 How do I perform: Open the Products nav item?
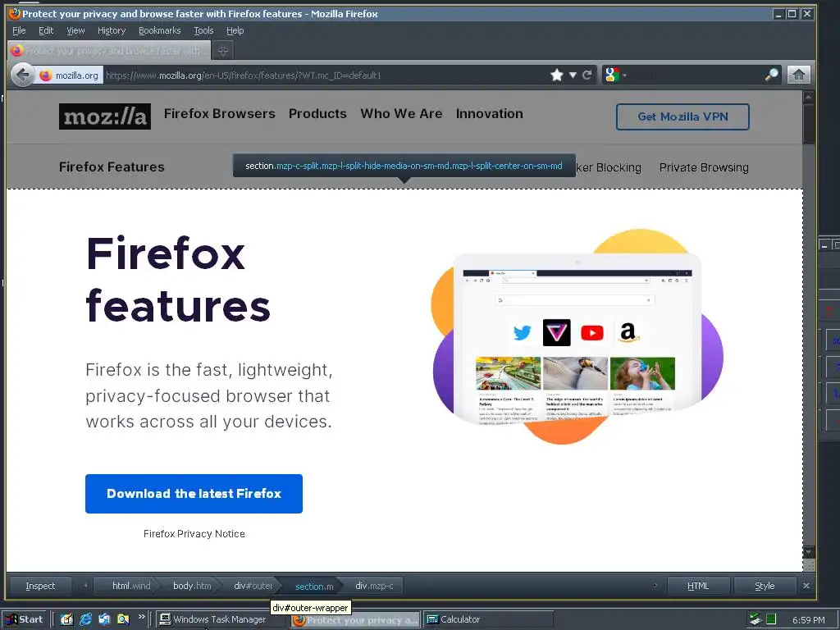[317, 113]
